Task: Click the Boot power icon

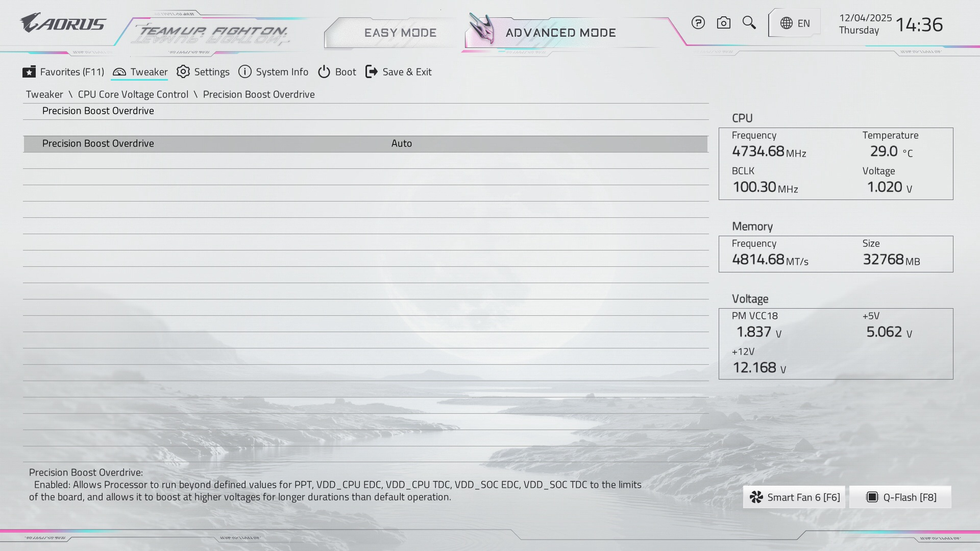Action: [324, 72]
